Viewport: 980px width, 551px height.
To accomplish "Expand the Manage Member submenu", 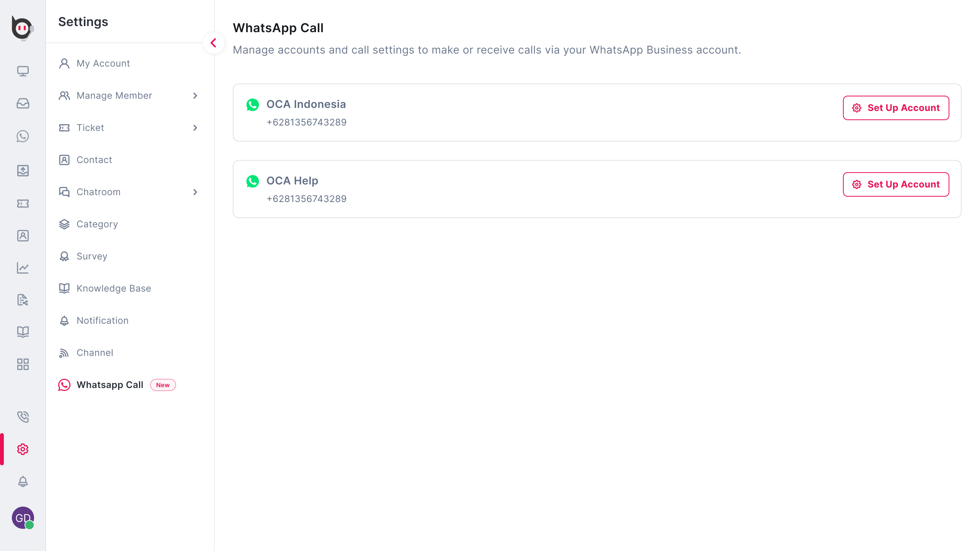I will (x=195, y=96).
